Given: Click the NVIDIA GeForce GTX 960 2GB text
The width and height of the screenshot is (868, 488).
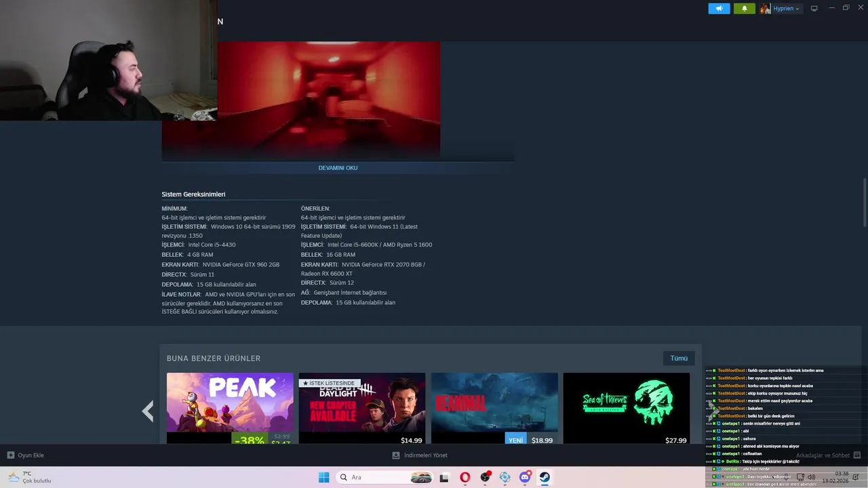Looking at the screenshot, I should click(241, 265).
